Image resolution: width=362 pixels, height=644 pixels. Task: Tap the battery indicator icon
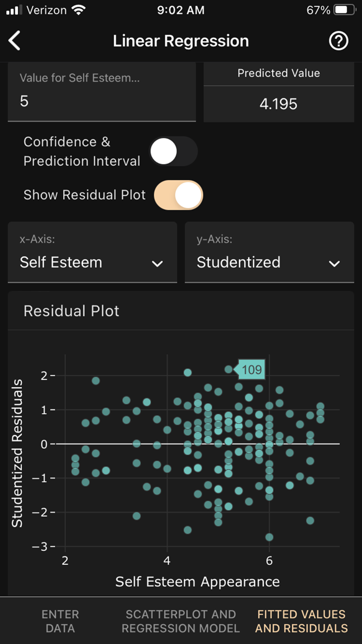tap(343, 9)
